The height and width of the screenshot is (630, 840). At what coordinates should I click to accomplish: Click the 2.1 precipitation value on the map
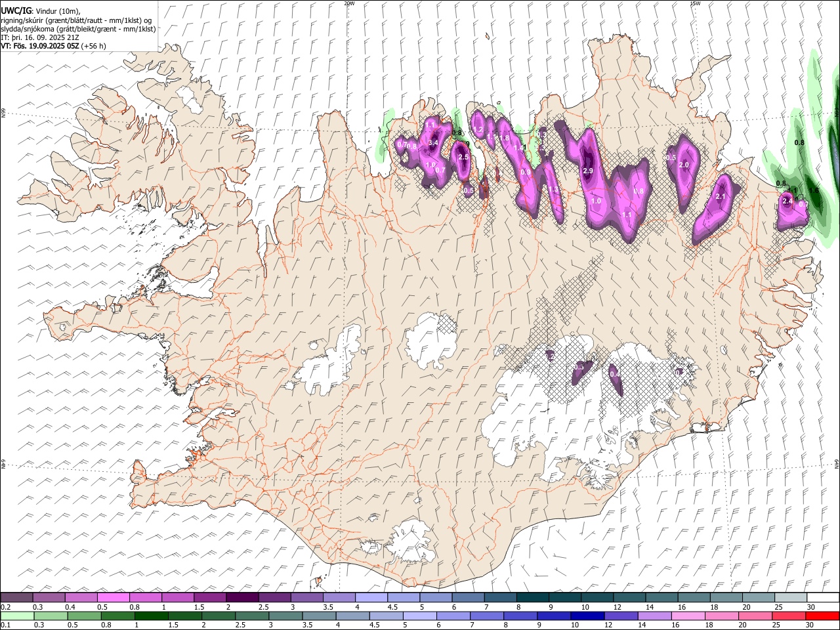(x=721, y=197)
